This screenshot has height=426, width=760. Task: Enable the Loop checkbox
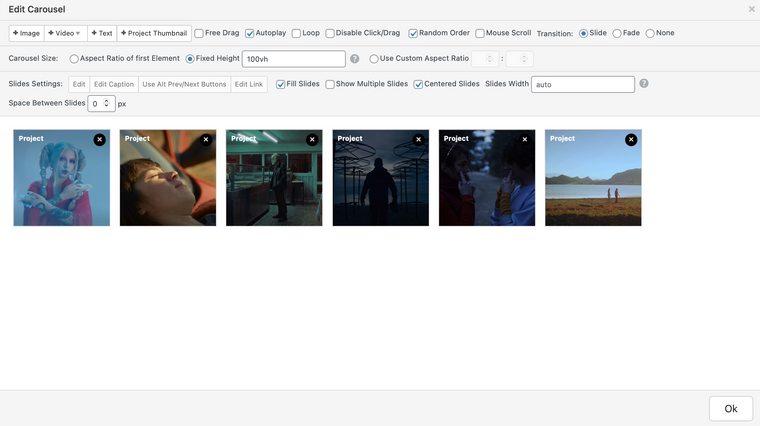296,33
